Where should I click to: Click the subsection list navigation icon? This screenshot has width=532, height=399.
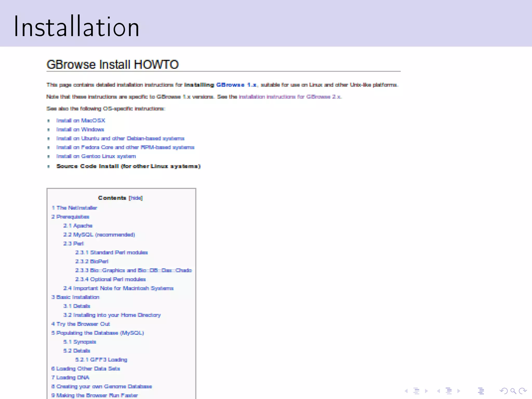[416, 391]
